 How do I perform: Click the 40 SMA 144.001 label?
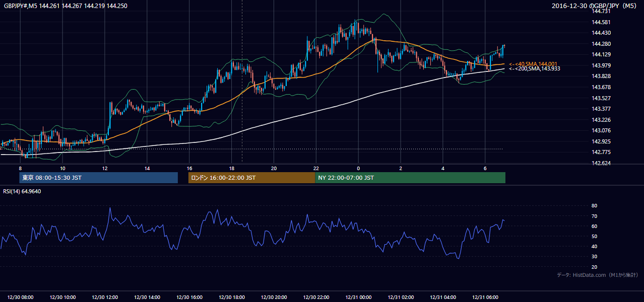[x=533, y=64]
